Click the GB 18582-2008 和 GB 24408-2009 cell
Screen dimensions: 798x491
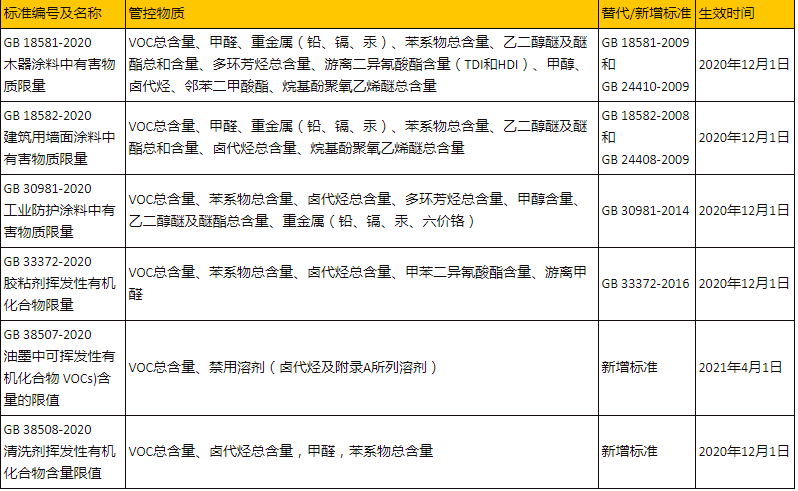click(x=647, y=138)
